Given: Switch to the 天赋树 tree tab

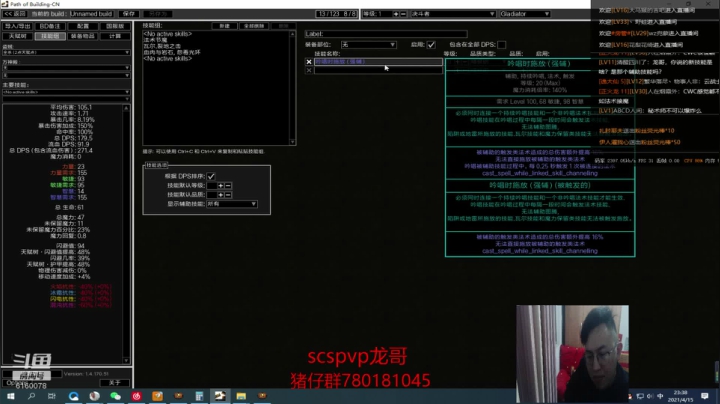Looking at the screenshot, I should click(17, 36).
